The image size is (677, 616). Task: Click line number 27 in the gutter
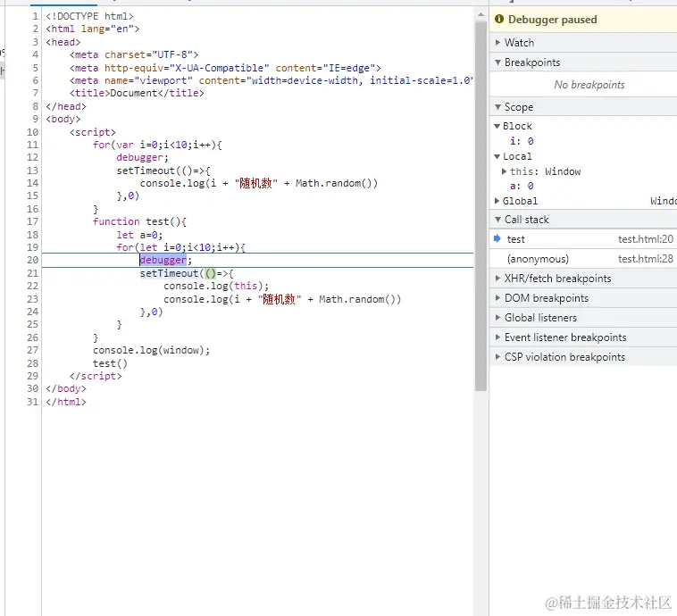pos(33,350)
